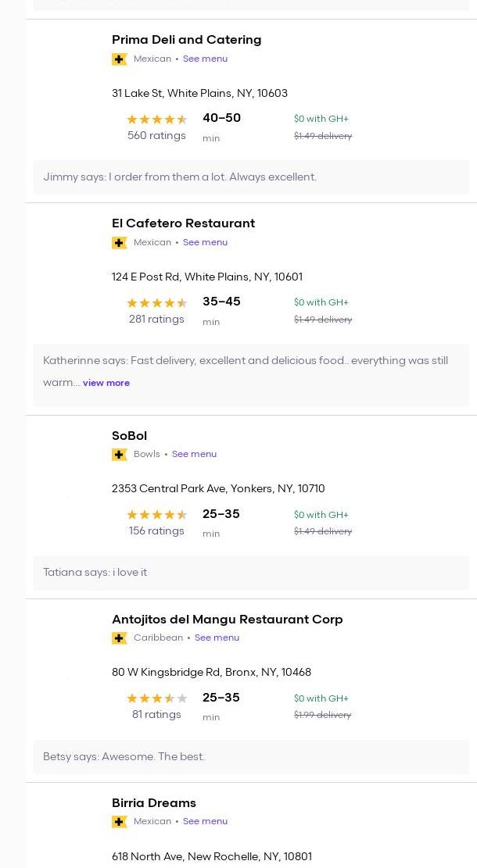The image size is (477, 868).
Task: See menu for El Cafetero Restaurant
Action: coord(205,242)
